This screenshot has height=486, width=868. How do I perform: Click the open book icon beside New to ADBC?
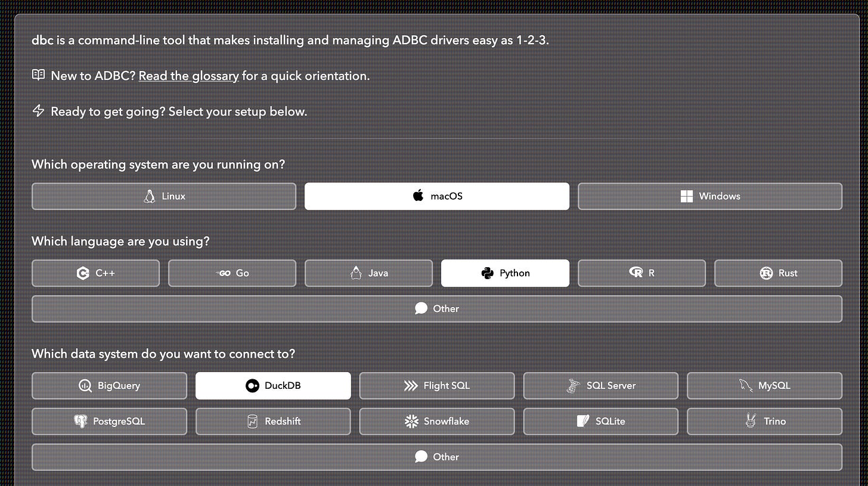coord(38,75)
